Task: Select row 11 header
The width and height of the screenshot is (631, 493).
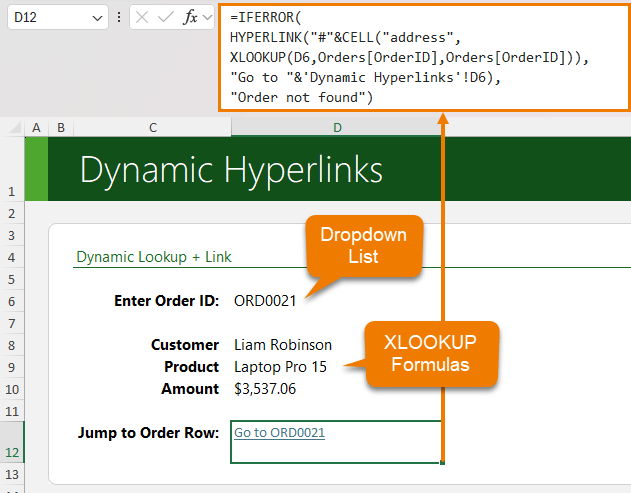Action: coord(12,411)
